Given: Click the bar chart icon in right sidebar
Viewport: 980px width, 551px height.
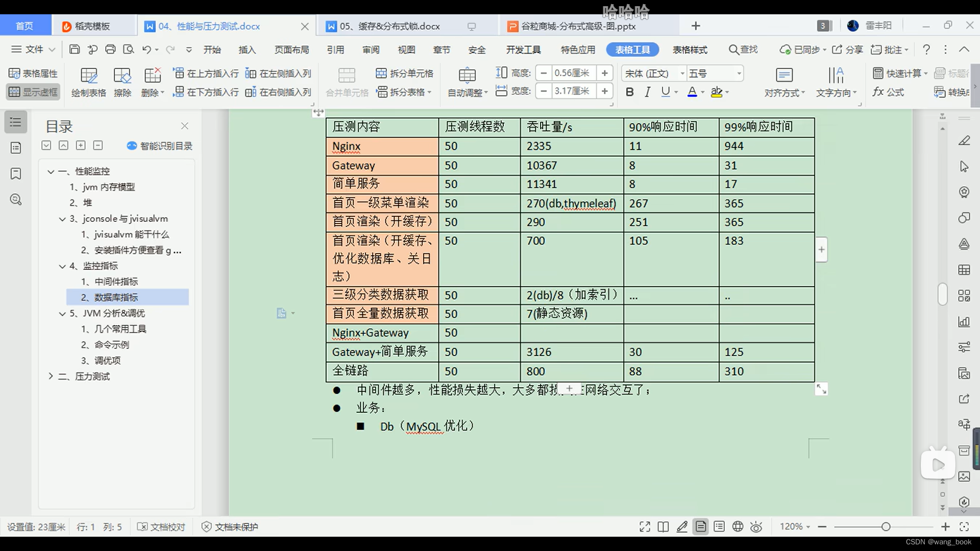Looking at the screenshot, I should (x=964, y=321).
